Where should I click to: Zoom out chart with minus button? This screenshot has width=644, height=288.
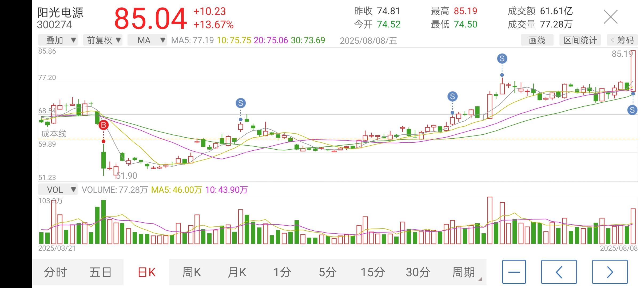(514, 272)
